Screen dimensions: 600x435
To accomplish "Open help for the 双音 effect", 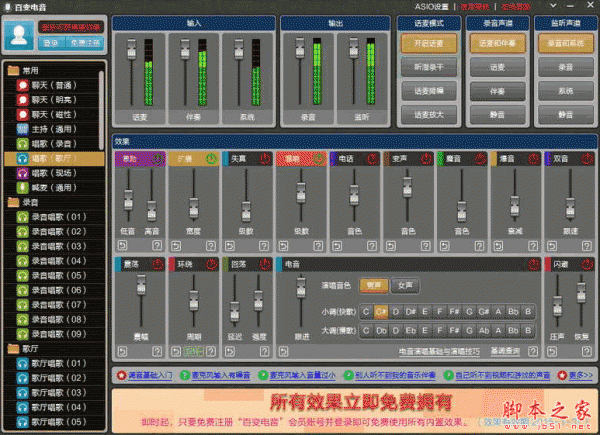I will click(x=587, y=246).
